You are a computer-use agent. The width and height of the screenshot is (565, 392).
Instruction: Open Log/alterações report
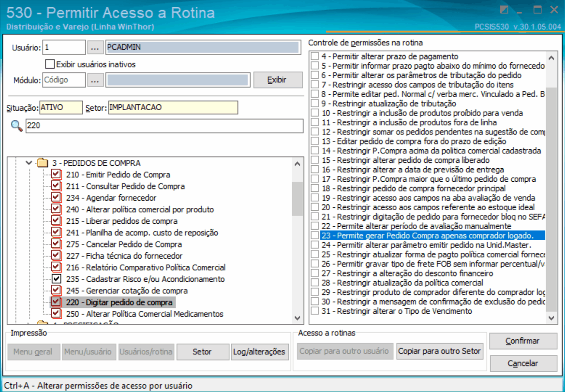point(259,352)
